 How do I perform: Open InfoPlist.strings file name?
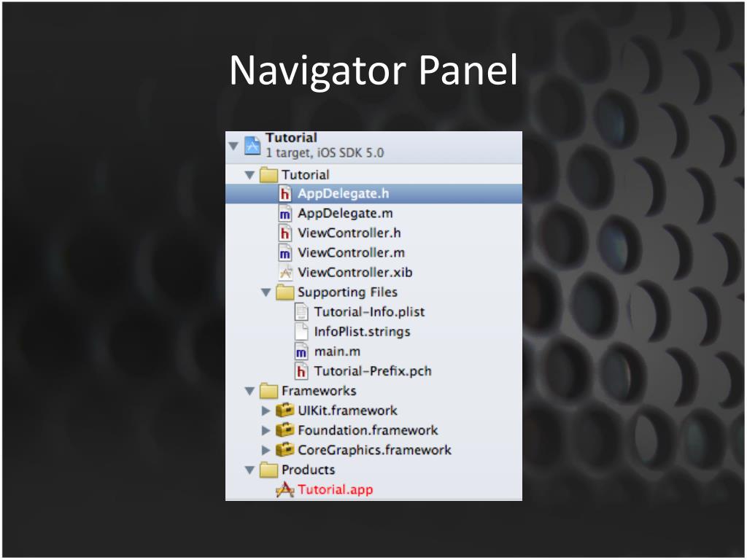coord(362,332)
